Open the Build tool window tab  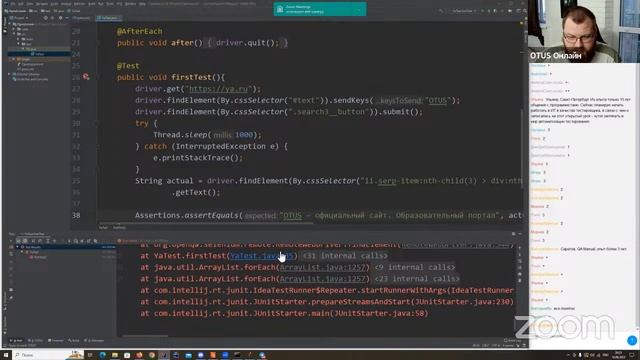74,340
